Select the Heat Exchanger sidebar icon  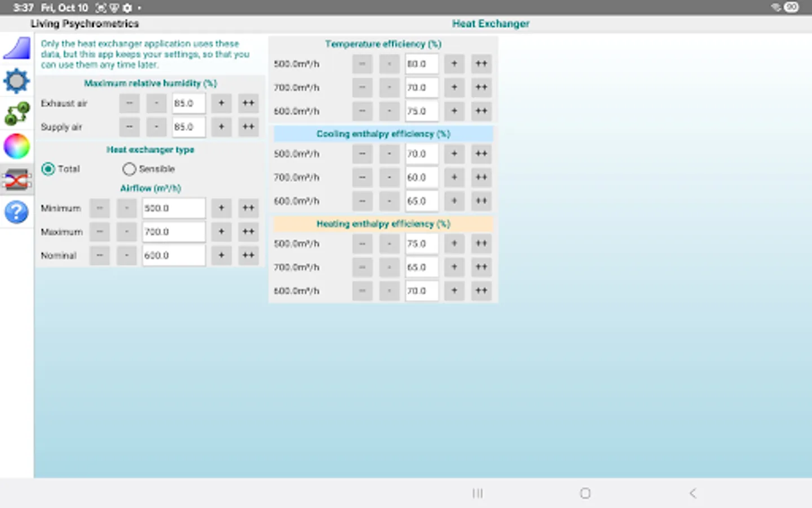pyautogui.click(x=16, y=179)
